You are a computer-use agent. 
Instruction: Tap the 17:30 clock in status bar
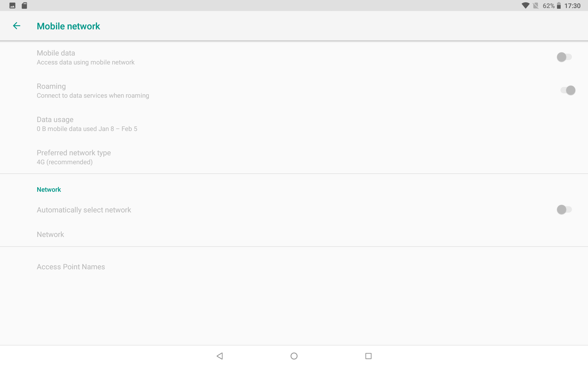(572, 6)
